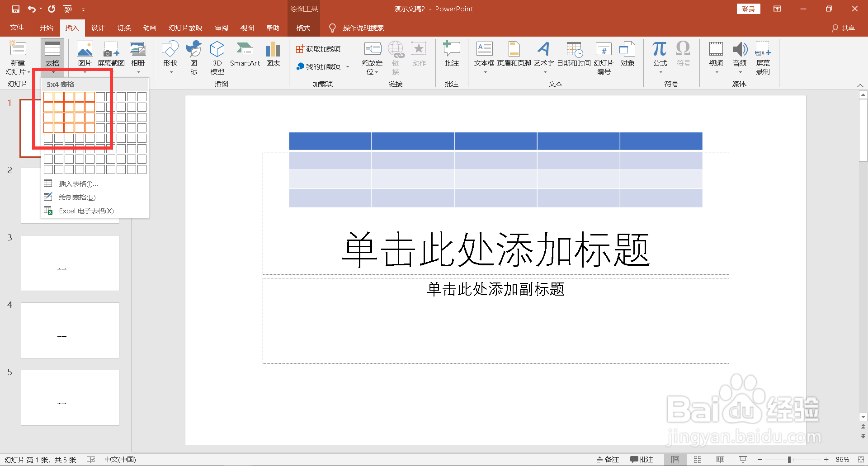The height and width of the screenshot is (466, 868).
Task: Toggle the 批注 comments pane
Action: pyautogui.click(x=642, y=459)
